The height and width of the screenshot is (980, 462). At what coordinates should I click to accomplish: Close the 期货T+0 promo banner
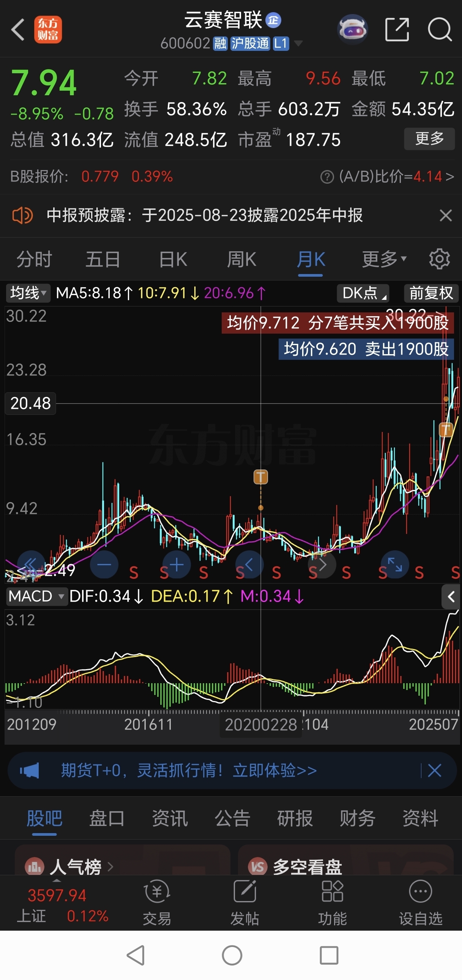tap(434, 771)
